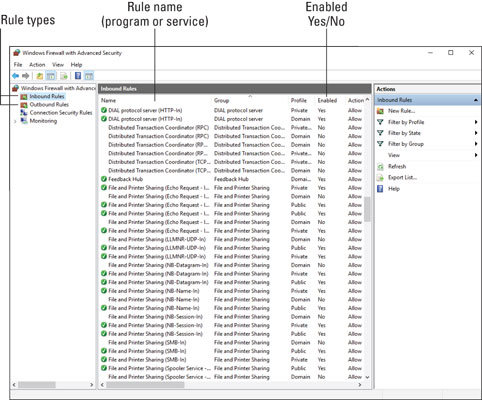Screen dimensions: 482x400
Task: Select Connection Security Rules in the tree
Action: pyautogui.click(x=61, y=113)
